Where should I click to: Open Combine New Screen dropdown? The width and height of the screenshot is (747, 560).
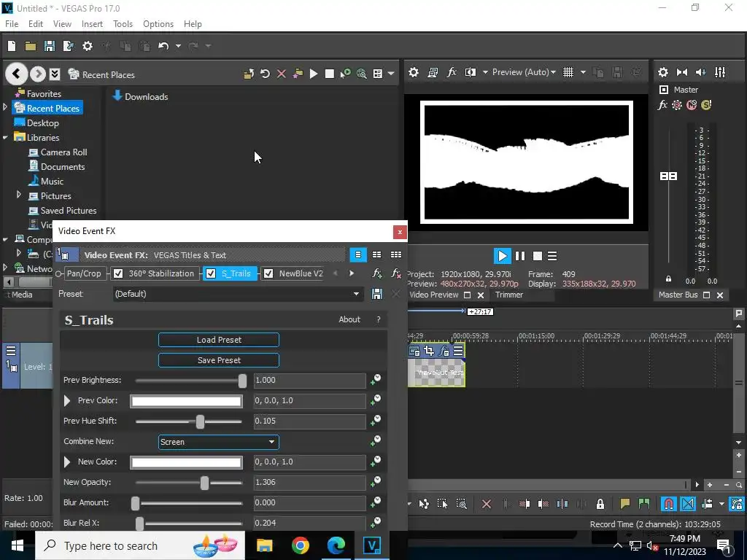click(x=219, y=442)
